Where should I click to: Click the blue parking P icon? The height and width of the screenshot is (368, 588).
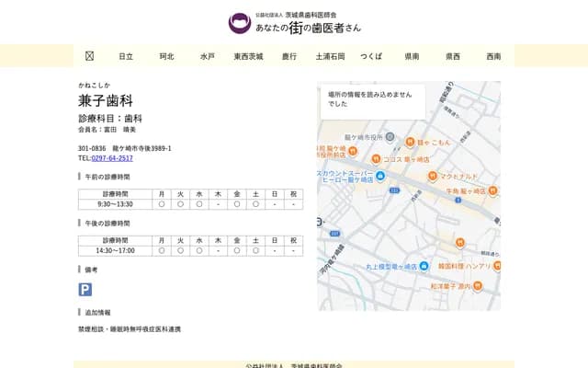(x=85, y=290)
